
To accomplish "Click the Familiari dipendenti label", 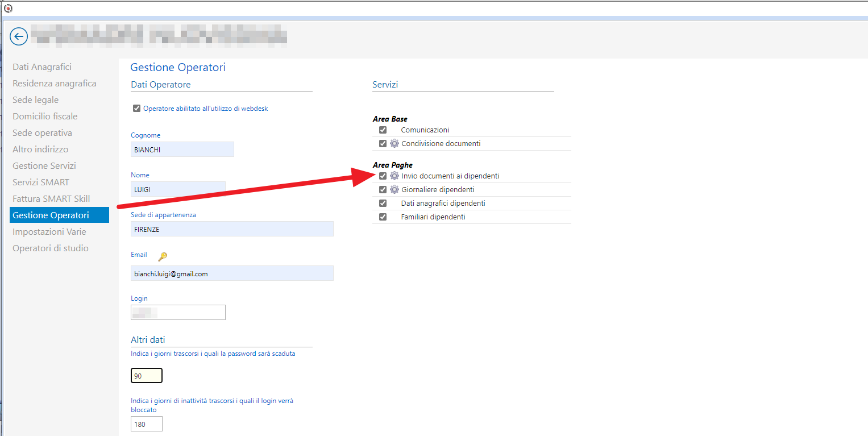I will 433,217.
